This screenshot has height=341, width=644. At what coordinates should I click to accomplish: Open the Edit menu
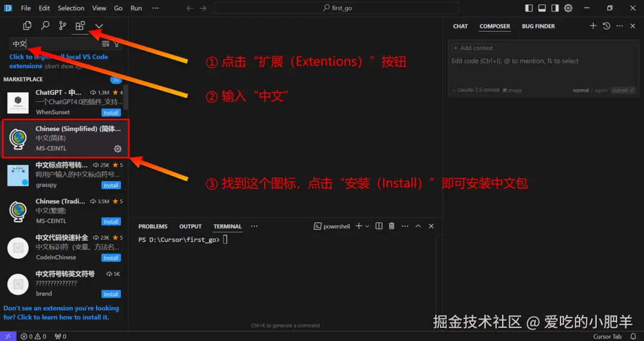(x=44, y=8)
